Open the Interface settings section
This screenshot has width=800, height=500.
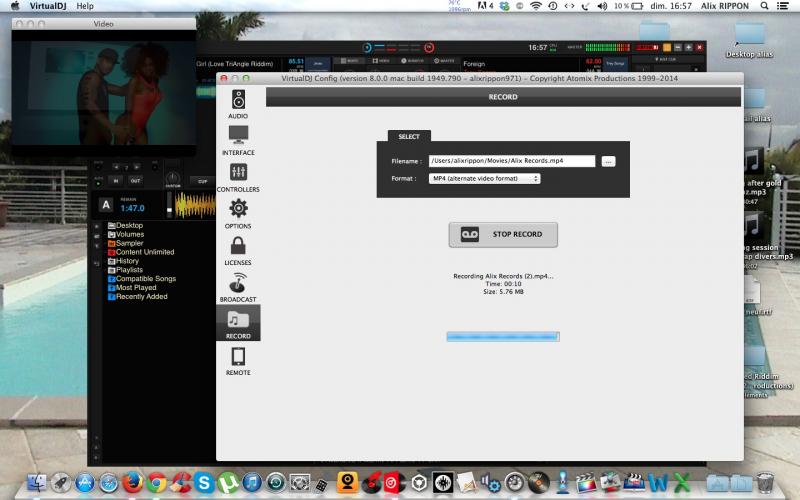(238, 140)
